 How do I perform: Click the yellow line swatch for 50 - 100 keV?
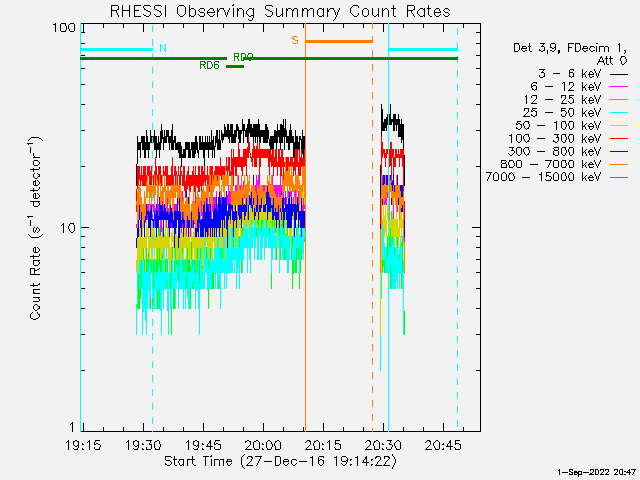pos(619,126)
